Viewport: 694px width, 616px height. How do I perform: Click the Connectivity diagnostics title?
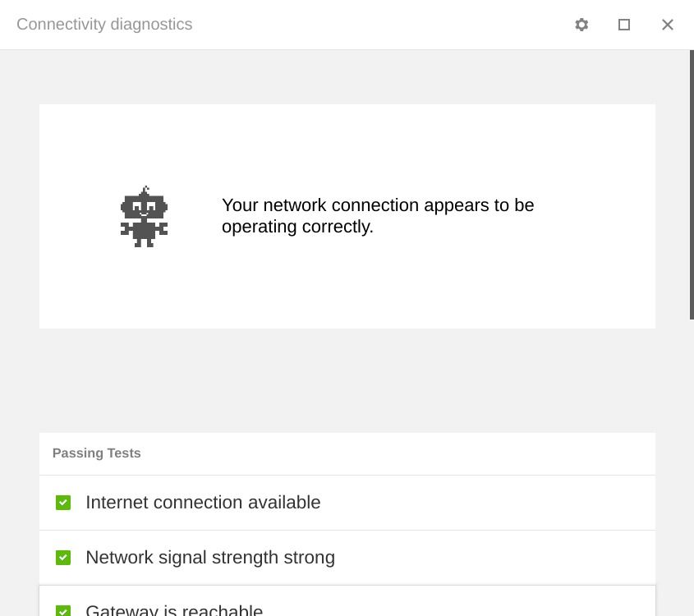(104, 25)
